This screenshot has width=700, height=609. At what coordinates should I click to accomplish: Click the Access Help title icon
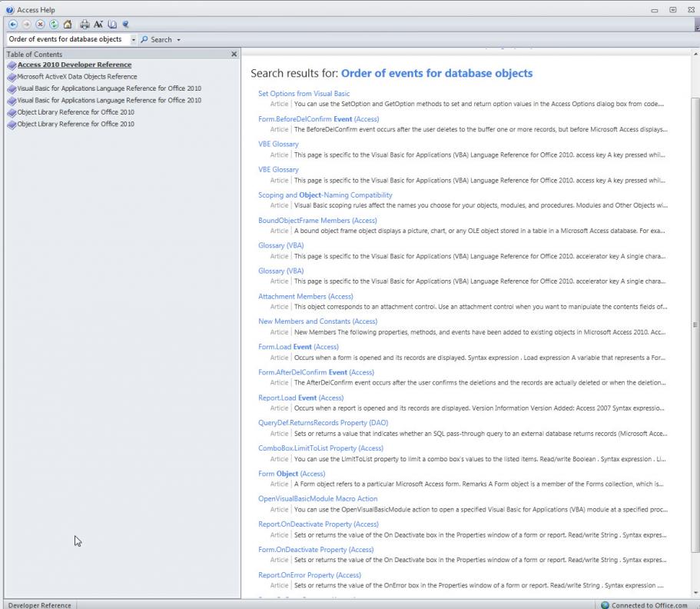point(10,10)
